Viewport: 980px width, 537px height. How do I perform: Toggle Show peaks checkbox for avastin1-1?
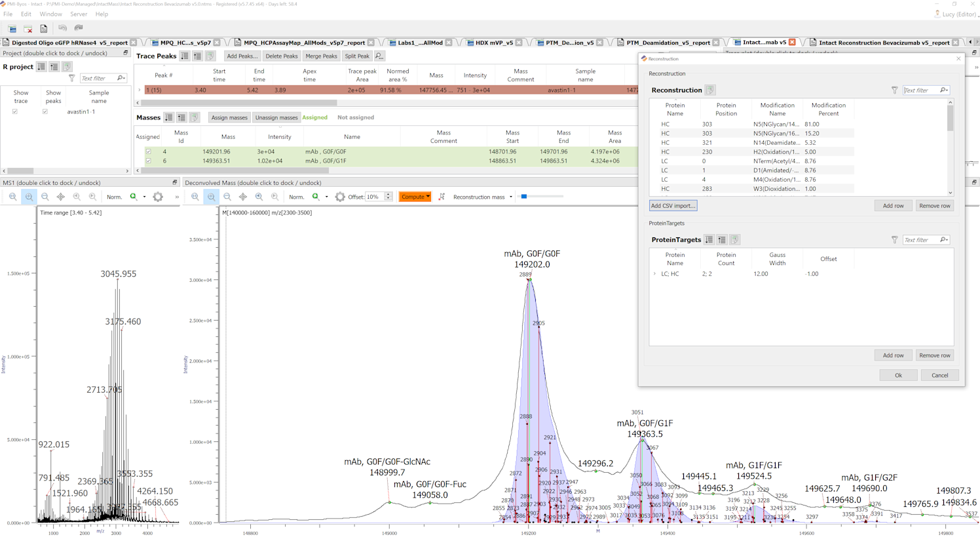click(x=45, y=111)
